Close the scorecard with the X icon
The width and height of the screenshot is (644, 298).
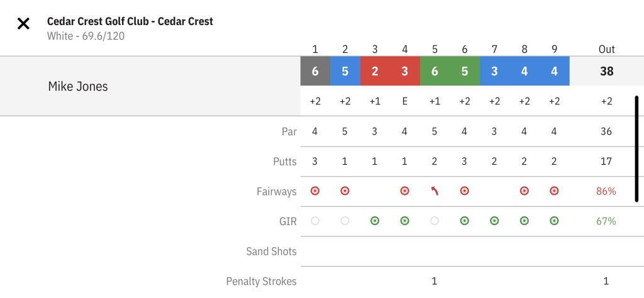click(x=23, y=24)
